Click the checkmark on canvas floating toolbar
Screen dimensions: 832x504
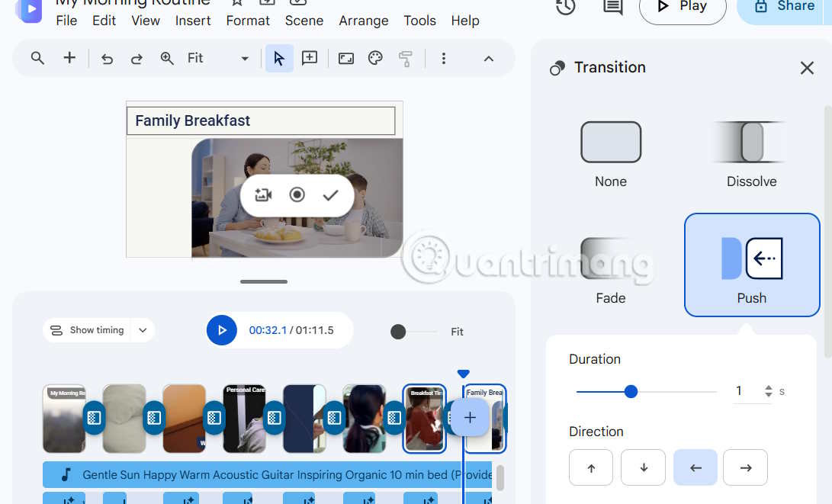pyautogui.click(x=330, y=195)
